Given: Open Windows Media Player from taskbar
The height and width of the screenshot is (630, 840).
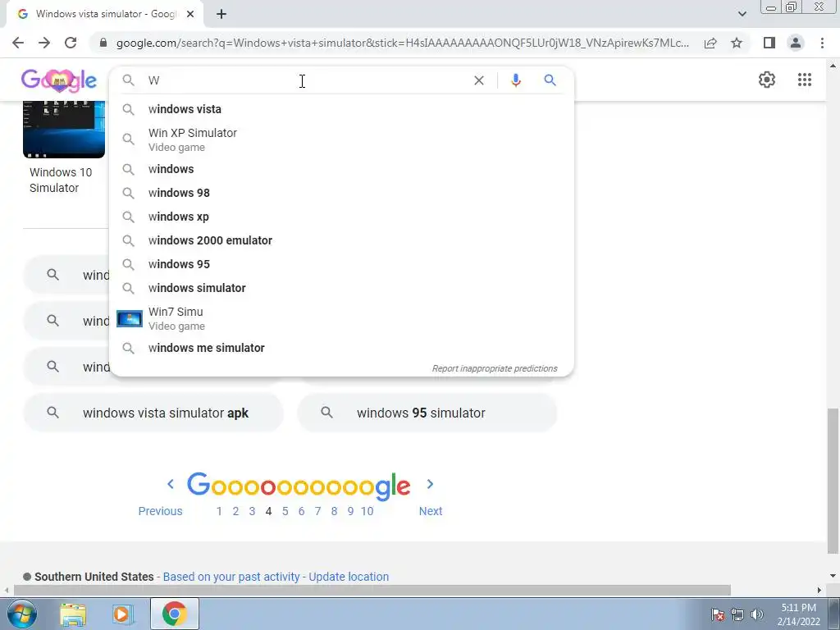Looking at the screenshot, I should (x=122, y=614).
